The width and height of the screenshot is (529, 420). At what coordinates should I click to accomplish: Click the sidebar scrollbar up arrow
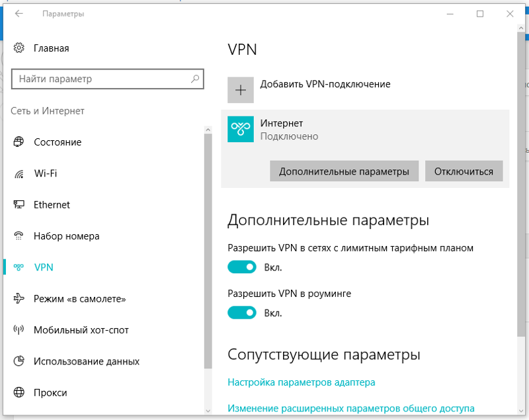(x=208, y=130)
